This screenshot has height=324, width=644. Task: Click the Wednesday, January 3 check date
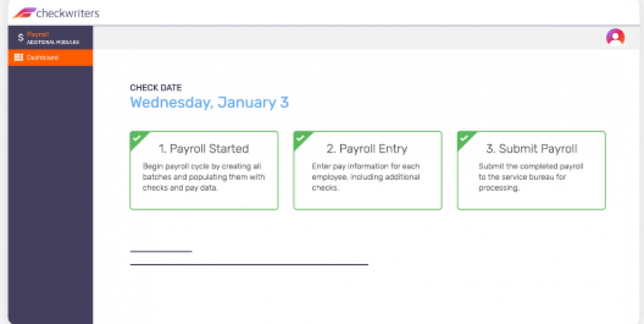[x=209, y=102]
